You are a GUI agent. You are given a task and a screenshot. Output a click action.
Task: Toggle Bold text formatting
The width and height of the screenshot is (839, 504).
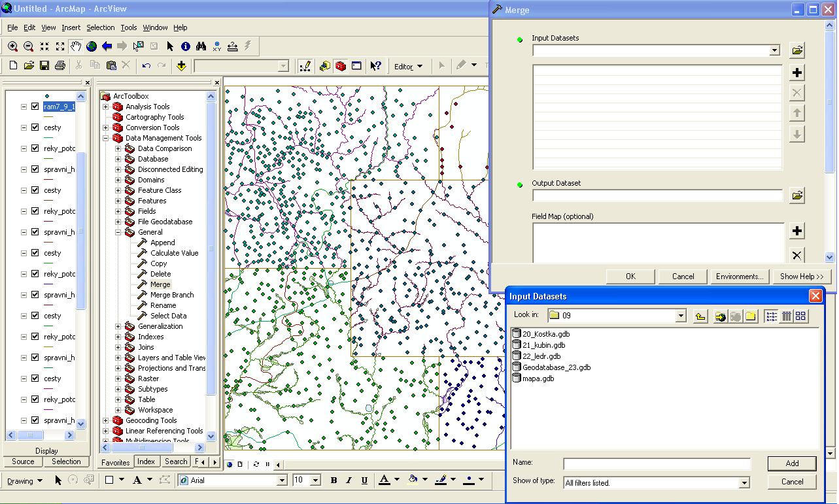334,480
